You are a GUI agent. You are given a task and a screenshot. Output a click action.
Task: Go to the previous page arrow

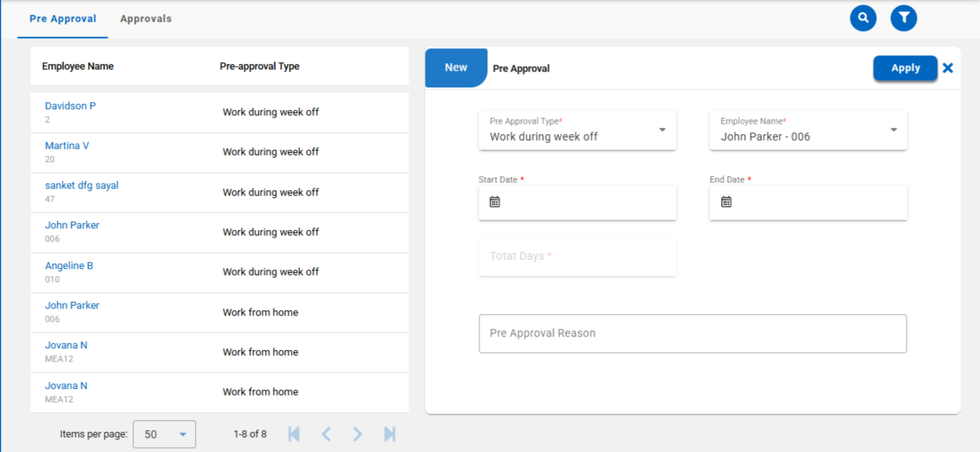pos(326,434)
